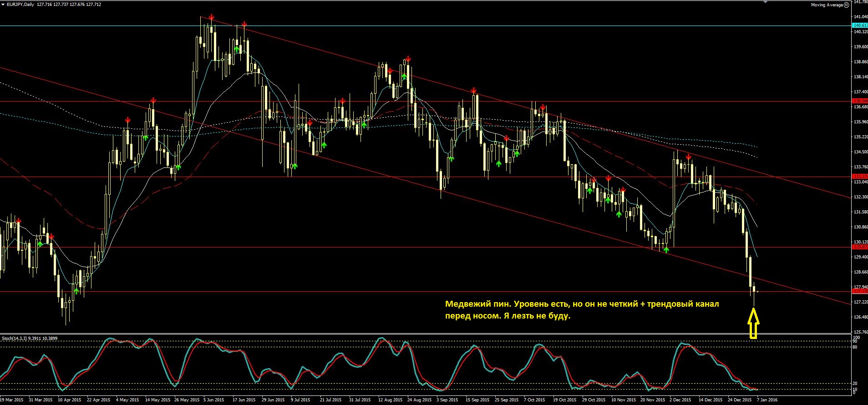
Task: Click the 141.040 price on the scale
Action: click(860, 17)
